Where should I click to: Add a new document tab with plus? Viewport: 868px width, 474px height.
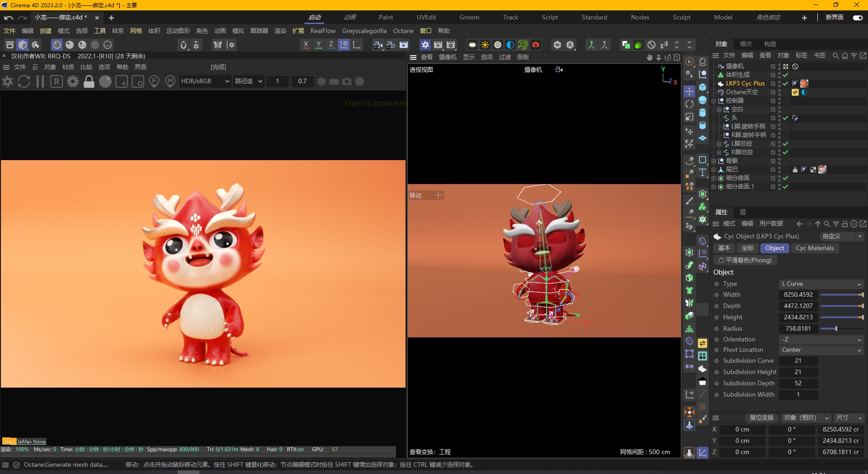click(x=111, y=18)
